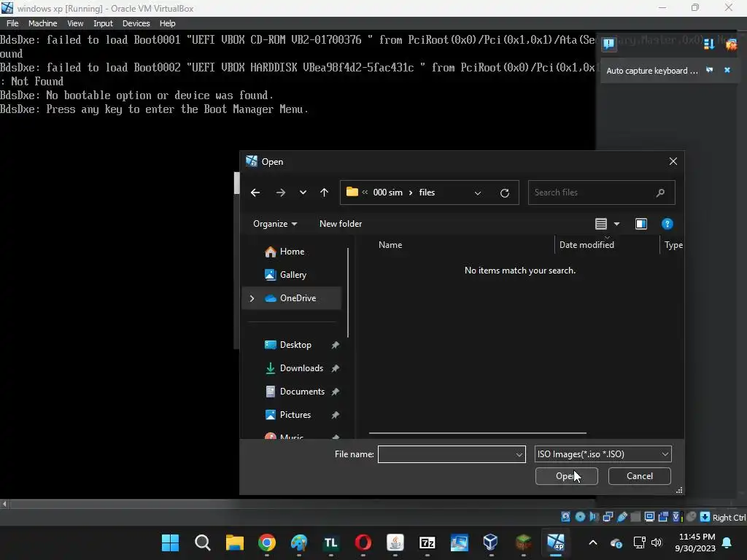The image size is (747, 560).
Task: Open the Windows Start menu
Action: [x=170, y=542]
